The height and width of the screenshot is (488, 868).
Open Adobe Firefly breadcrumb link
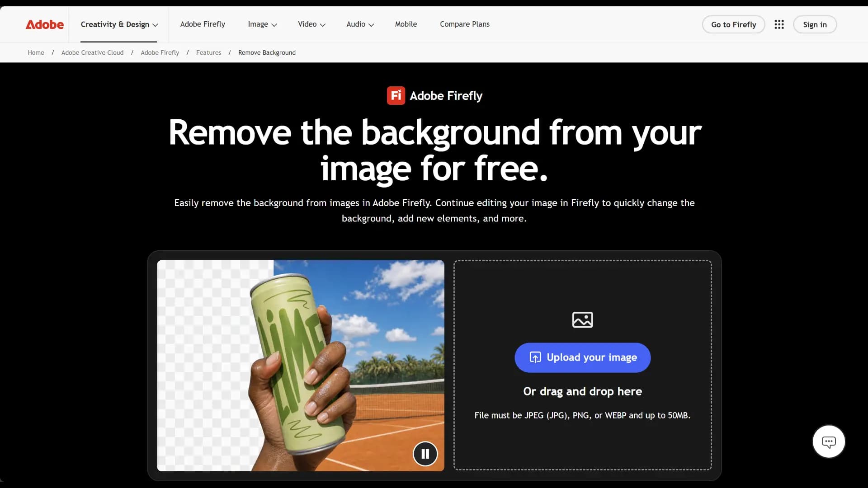(160, 53)
